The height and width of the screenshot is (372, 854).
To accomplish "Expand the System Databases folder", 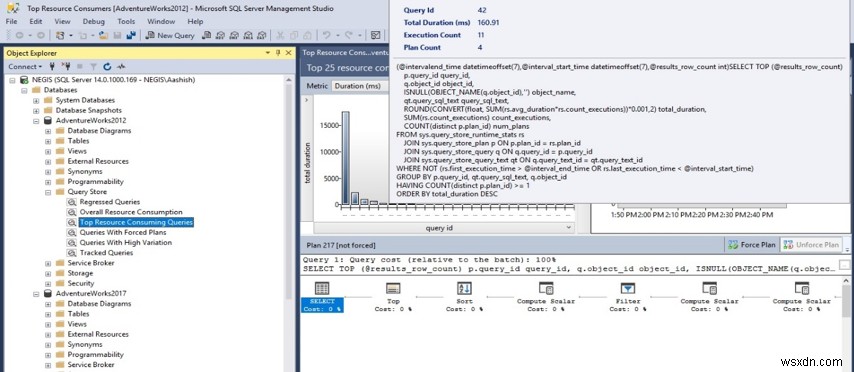I will 36,101.
